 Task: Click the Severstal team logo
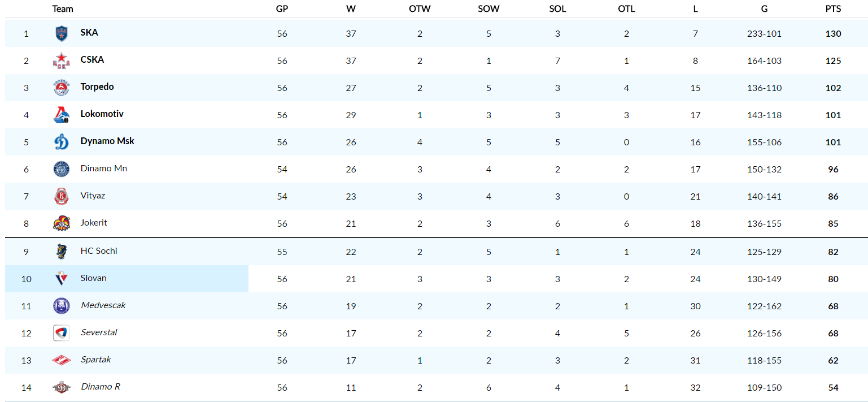(61, 333)
